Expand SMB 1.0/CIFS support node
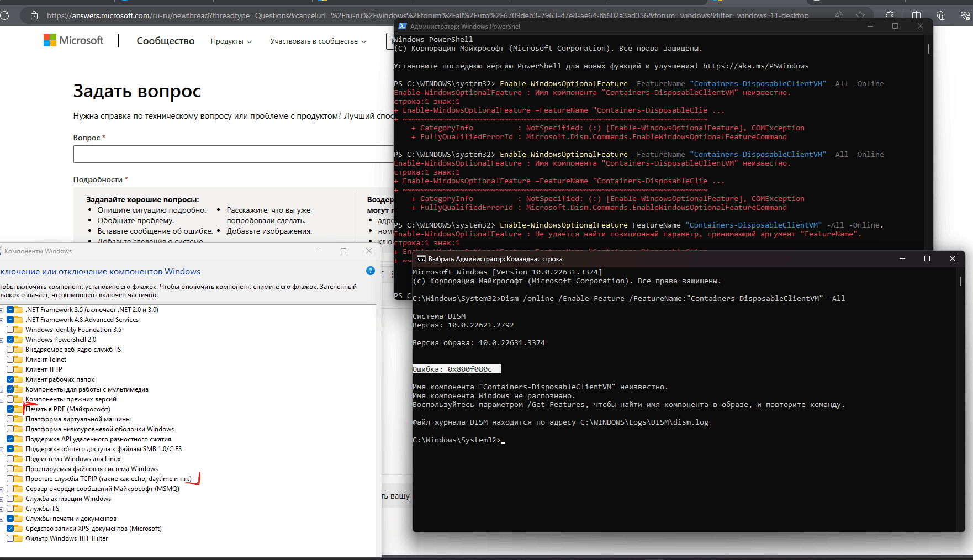Screen dimensions: 973x560 tap(2, 449)
